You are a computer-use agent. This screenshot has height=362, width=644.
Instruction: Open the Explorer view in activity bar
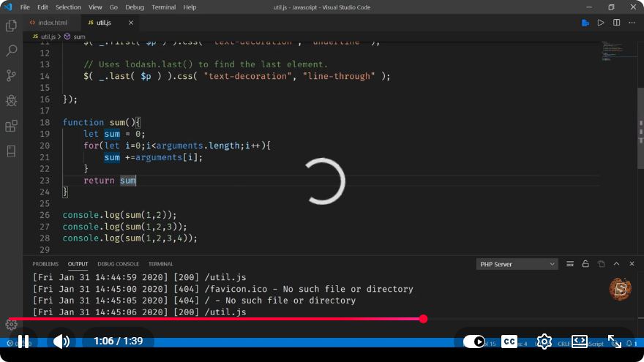11,26
